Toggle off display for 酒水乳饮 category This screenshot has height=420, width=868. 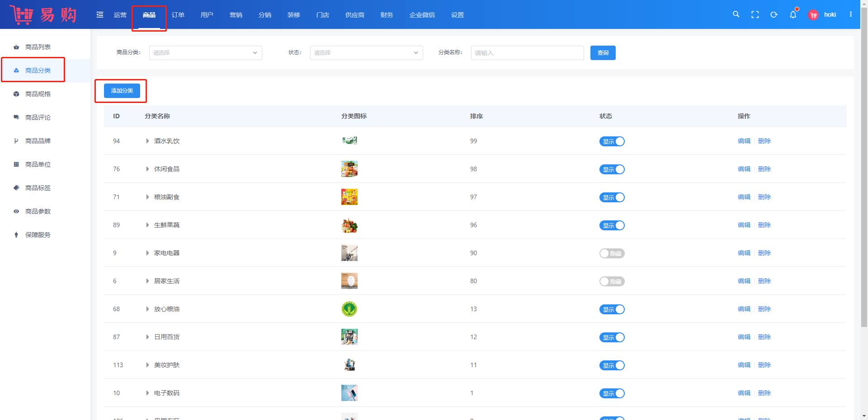pos(612,141)
